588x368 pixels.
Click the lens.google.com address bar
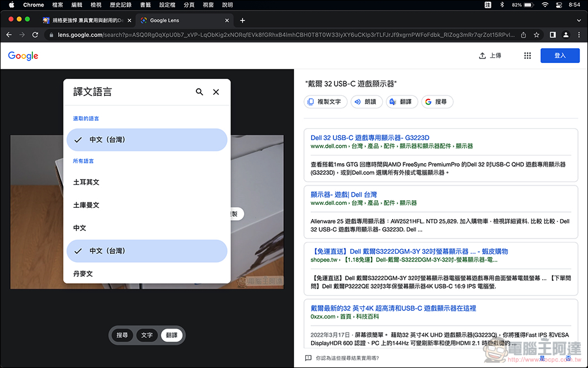point(286,35)
